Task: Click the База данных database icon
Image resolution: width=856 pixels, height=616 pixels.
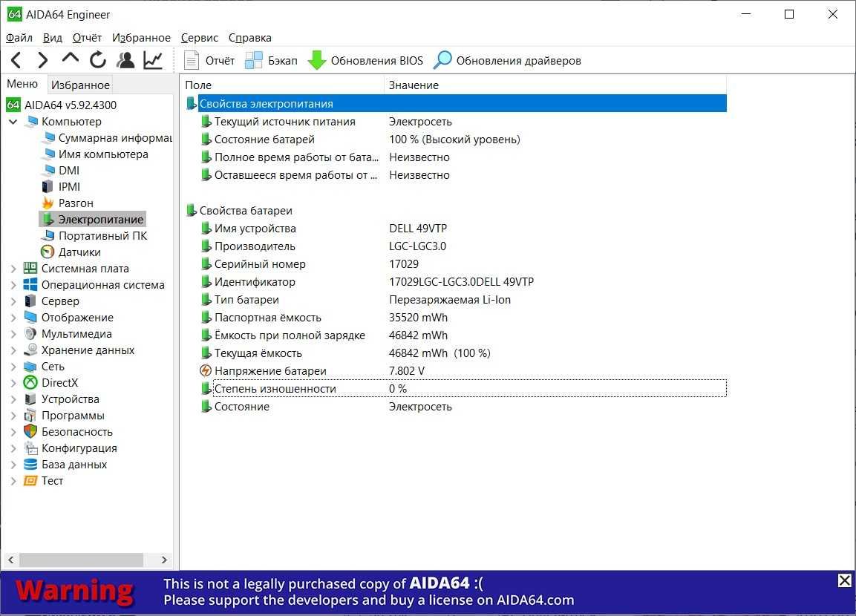Action: click(30, 465)
